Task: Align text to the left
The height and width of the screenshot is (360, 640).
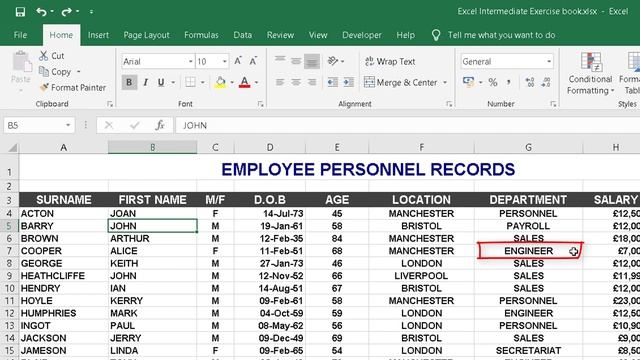Action: point(280,82)
